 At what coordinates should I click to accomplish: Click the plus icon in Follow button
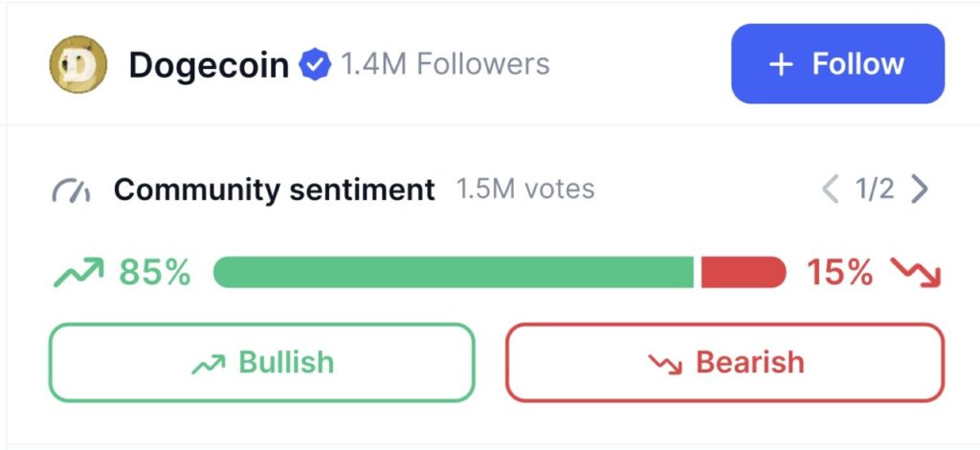point(782,64)
